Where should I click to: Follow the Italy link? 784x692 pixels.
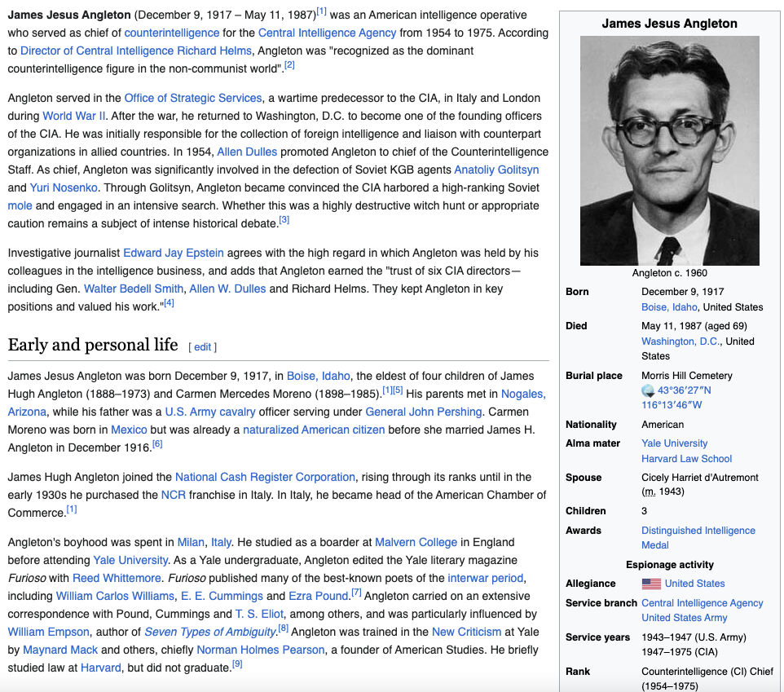(221, 543)
